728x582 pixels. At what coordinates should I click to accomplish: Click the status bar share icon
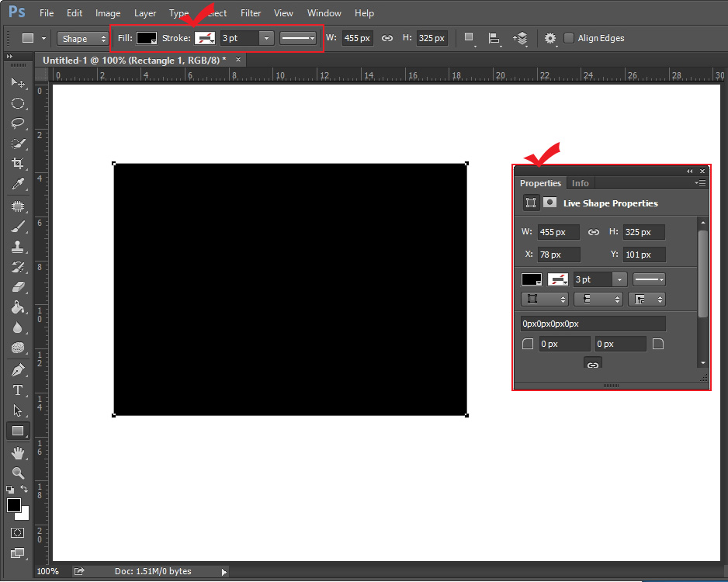pos(79,571)
